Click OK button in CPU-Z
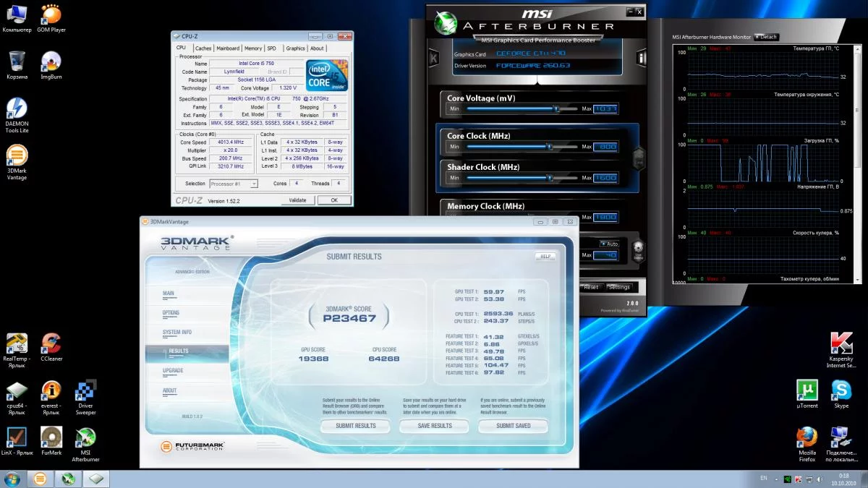Image resolution: width=868 pixels, height=488 pixels. (334, 200)
